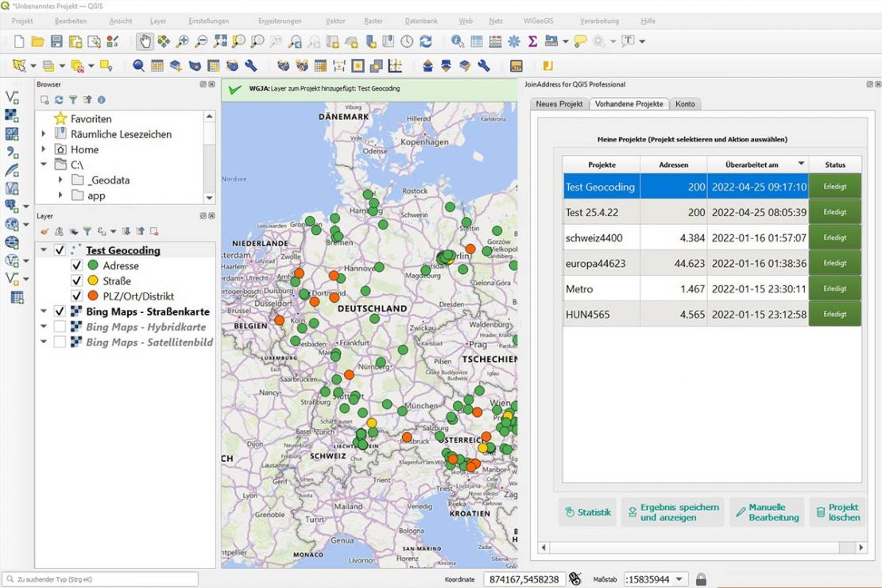Click the filter legend funnel in the Layer panel
882x588 pixels.
click(87, 231)
